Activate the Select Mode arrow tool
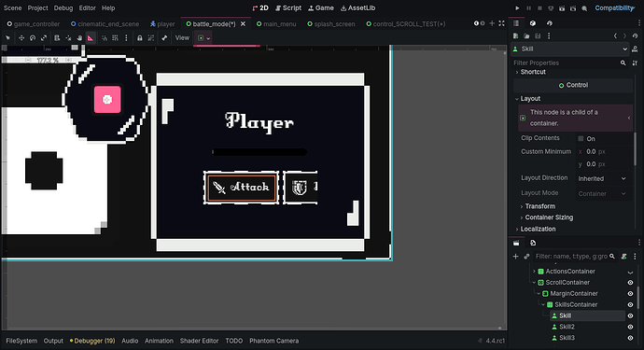This screenshot has width=644, height=350. (7, 37)
